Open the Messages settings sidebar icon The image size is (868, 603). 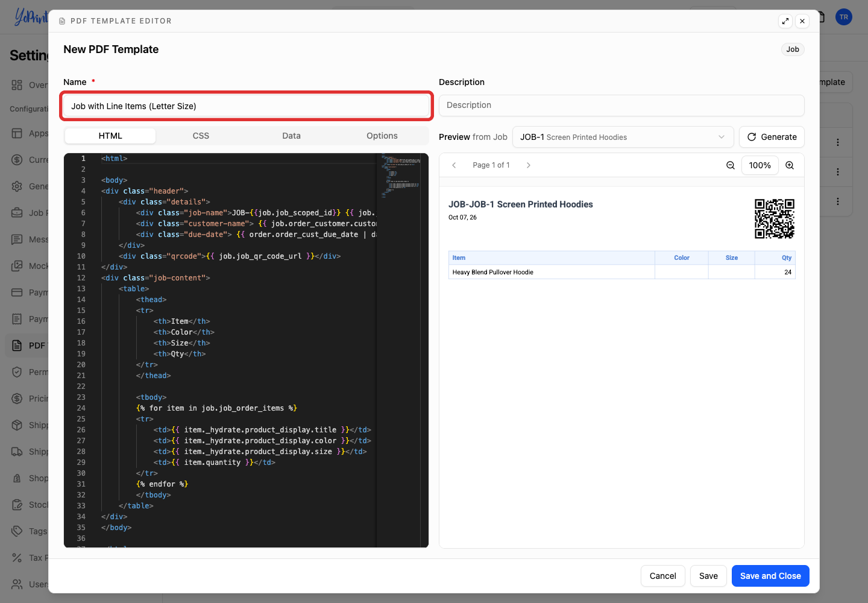point(17,239)
